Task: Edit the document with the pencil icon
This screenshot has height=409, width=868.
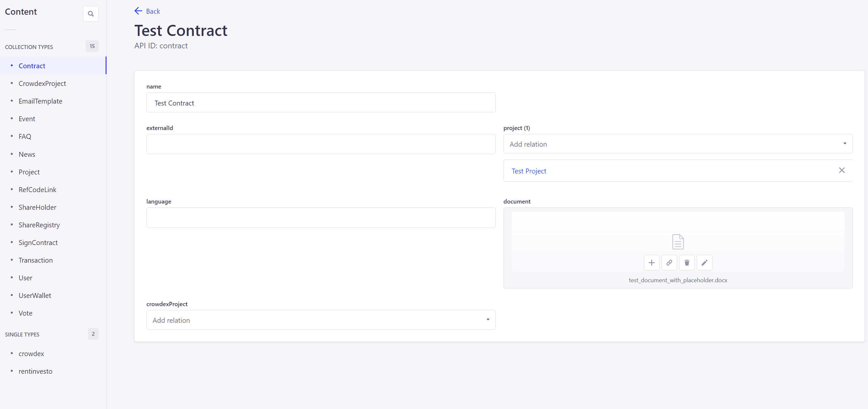Action: click(704, 262)
